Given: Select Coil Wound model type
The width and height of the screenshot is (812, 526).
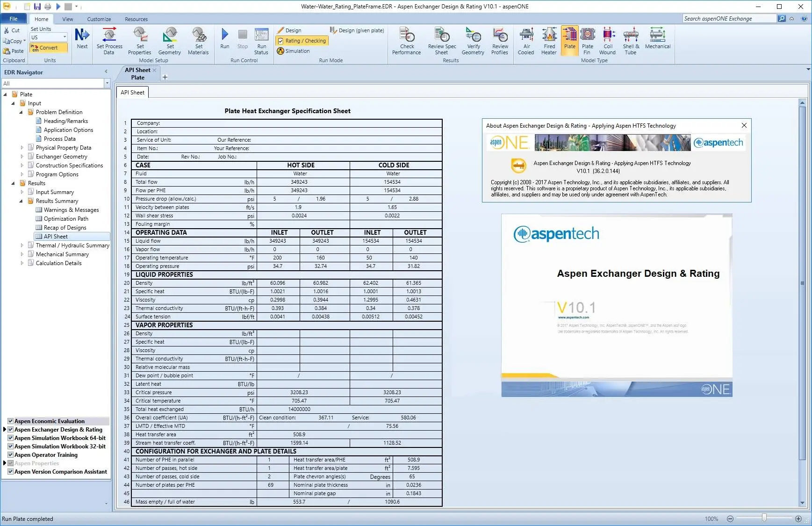Looking at the screenshot, I should pos(608,41).
